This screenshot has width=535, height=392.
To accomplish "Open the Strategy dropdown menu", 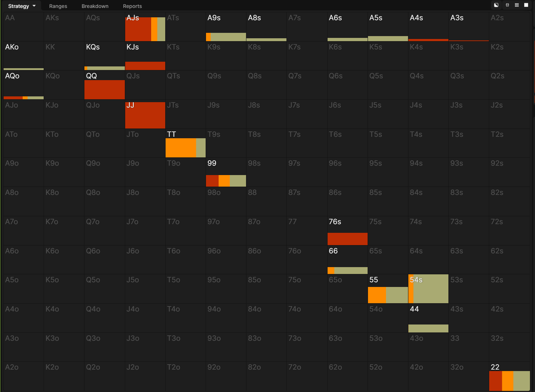I will tap(22, 6).
